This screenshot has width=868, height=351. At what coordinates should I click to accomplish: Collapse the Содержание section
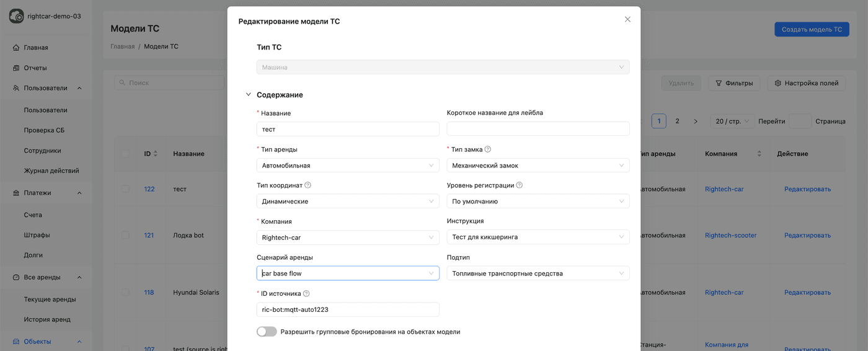click(249, 95)
